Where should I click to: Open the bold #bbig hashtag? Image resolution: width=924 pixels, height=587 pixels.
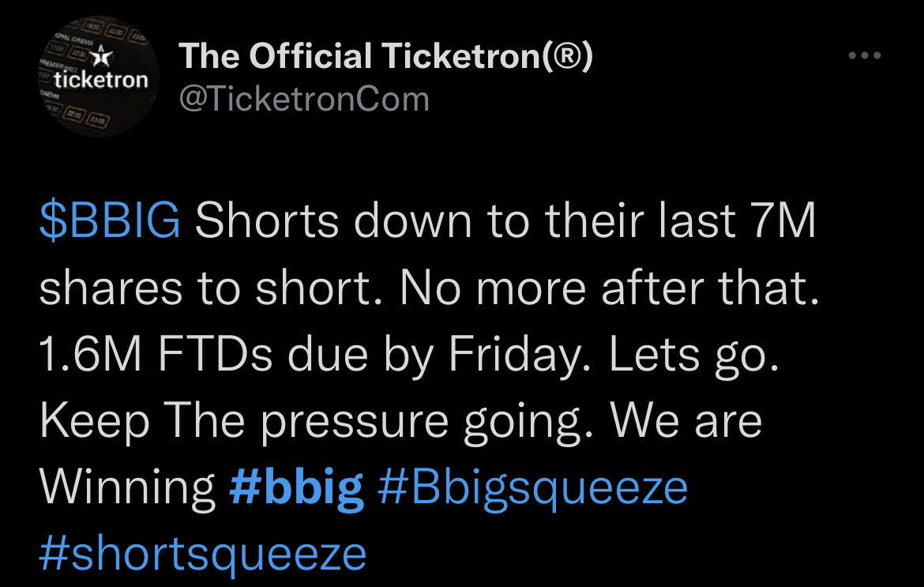coord(296,488)
